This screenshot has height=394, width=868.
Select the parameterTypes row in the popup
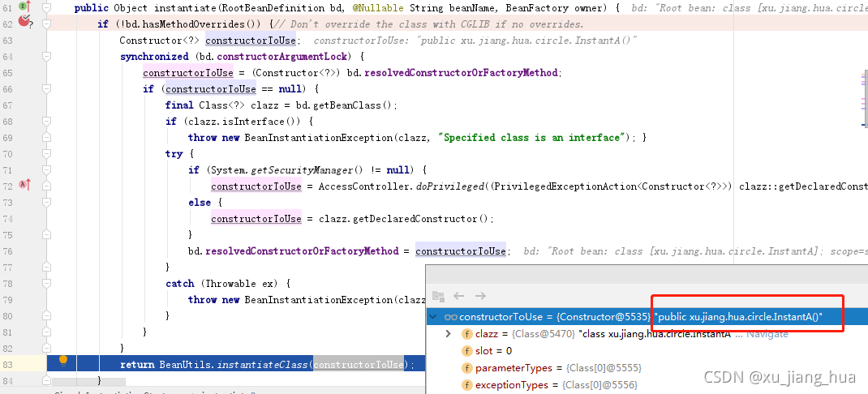[647, 368]
